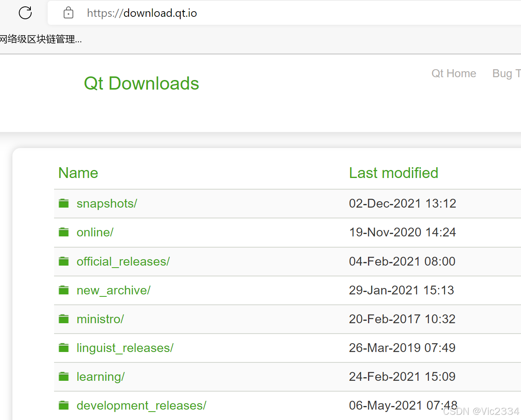Open the learning/ directory link

pyautogui.click(x=101, y=377)
